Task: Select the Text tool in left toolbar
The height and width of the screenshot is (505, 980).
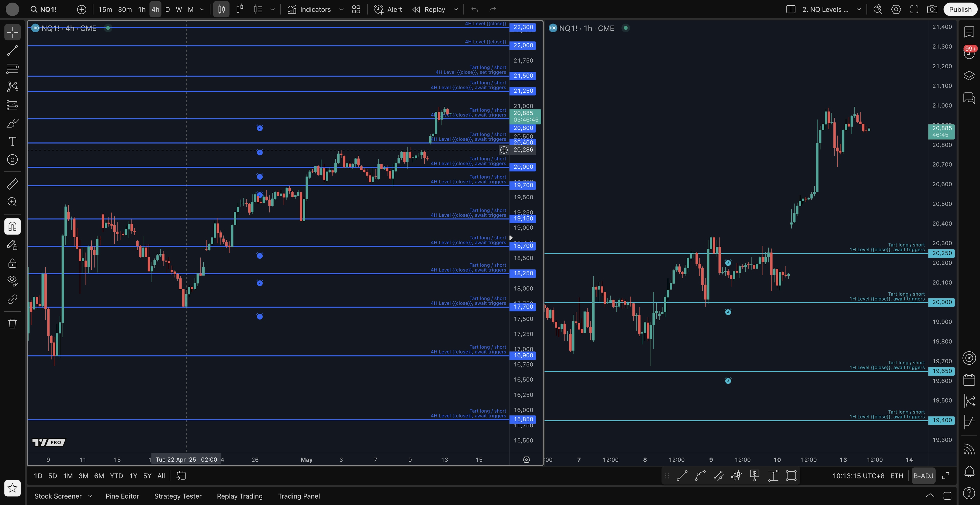Action: click(12, 141)
